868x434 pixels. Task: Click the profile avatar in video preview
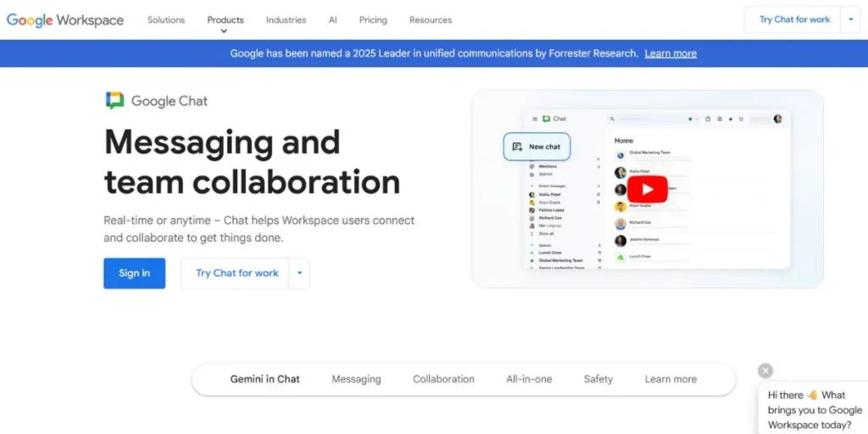pos(778,119)
